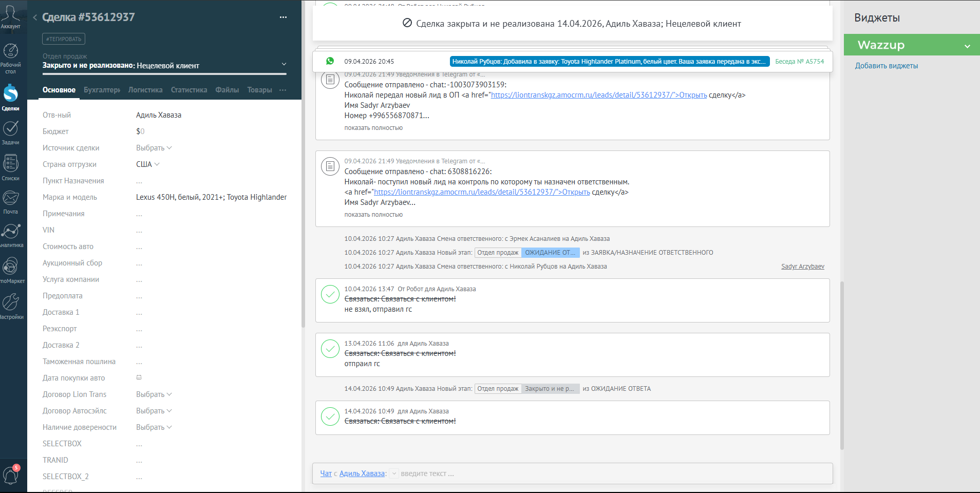The height and width of the screenshot is (493, 980).
Task: Open the Задачи tasks icon
Action: click(10, 132)
